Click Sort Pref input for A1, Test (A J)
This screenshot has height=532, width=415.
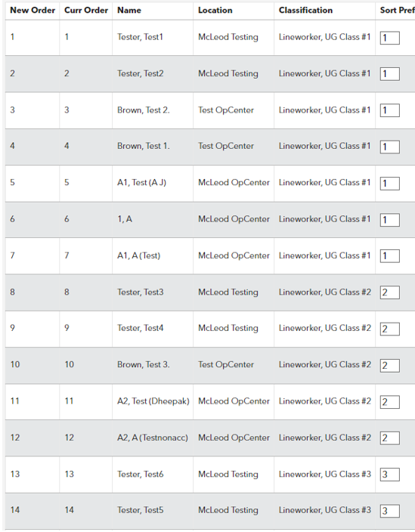[389, 184]
